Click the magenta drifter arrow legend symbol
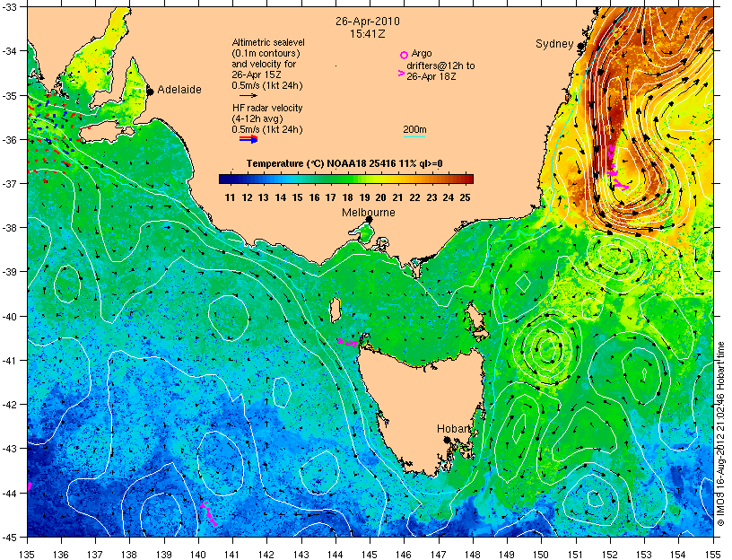 pos(401,74)
